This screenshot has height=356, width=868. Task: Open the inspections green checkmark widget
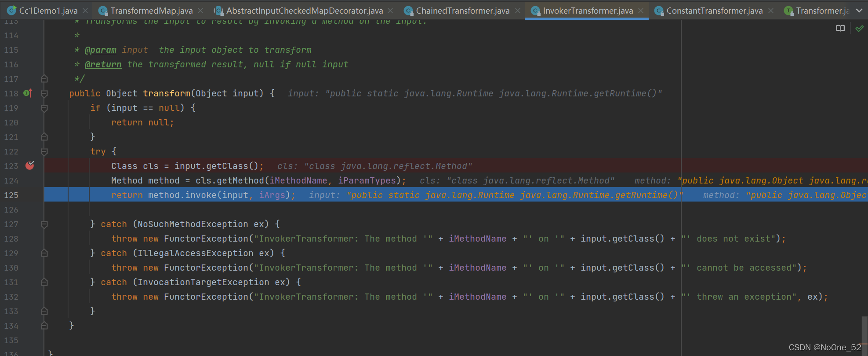point(859,29)
